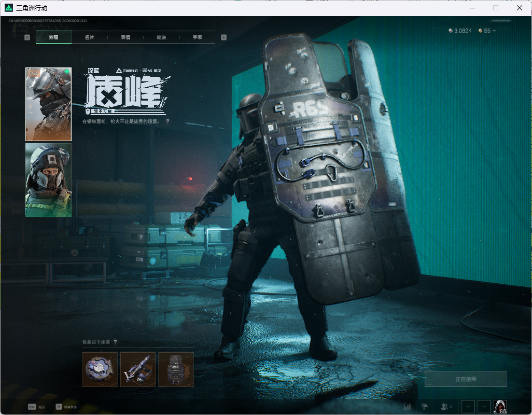Open the hooded player avatar

[x=500, y=407]
